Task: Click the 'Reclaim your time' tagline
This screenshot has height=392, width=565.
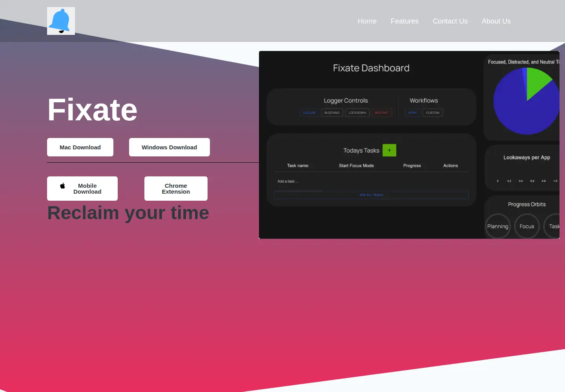Action: click(128, 213)
